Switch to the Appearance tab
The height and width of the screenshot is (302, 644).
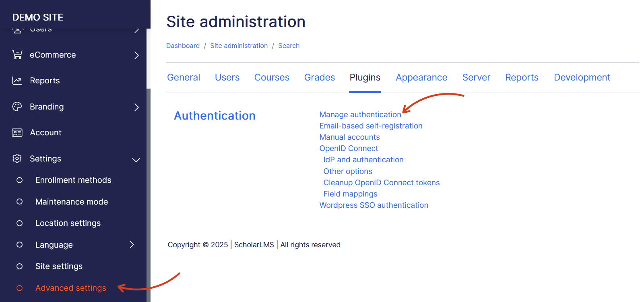pyautogui.click(x=421, y=77)
